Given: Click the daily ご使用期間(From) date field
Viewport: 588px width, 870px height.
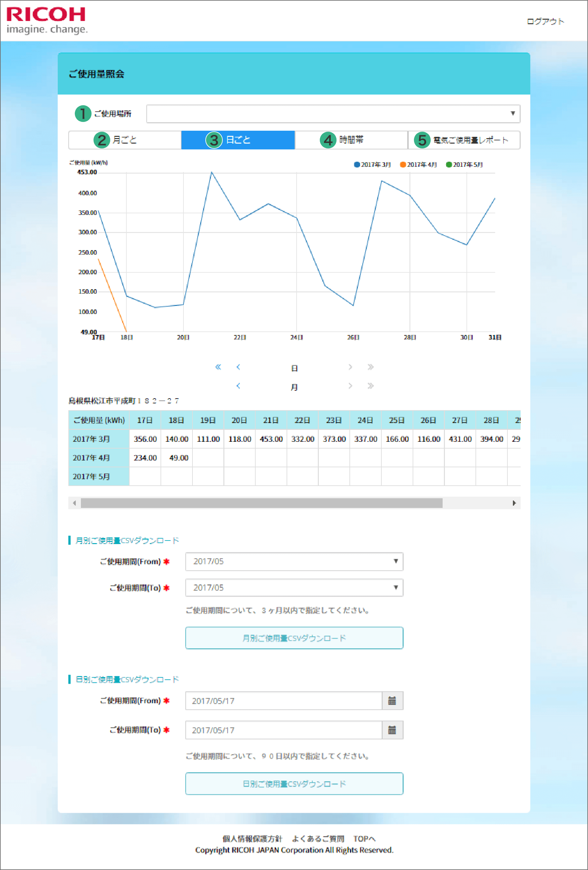Looking at the screenshot, I should pyautogui.click(x=284, y=700).
